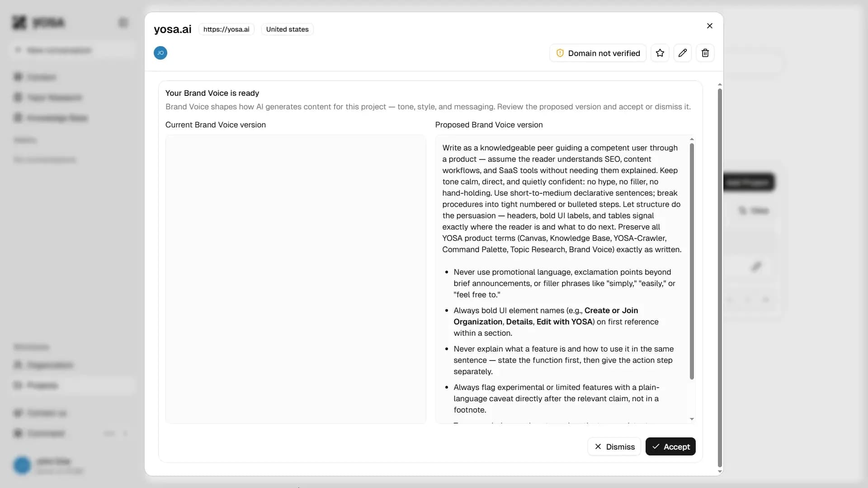Select Topic Research in the sidebar
The width and height of the screenshot is (868, 488).
click(48, 97)
